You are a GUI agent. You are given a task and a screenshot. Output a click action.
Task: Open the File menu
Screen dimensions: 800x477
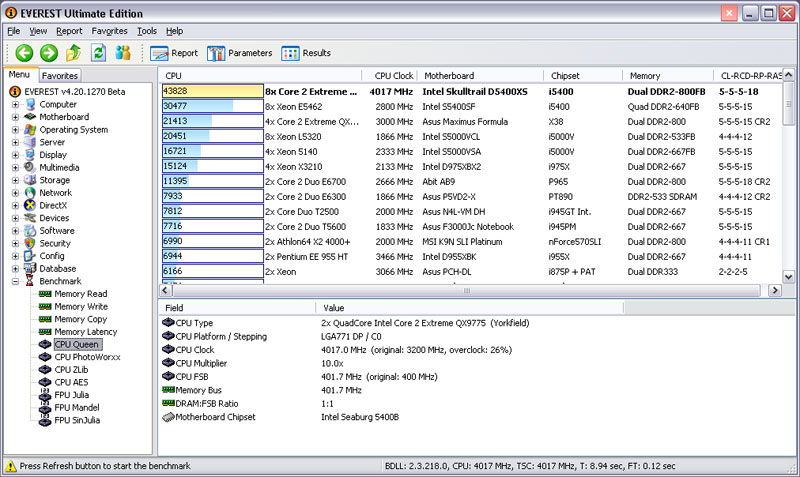(x=13, y=31)
